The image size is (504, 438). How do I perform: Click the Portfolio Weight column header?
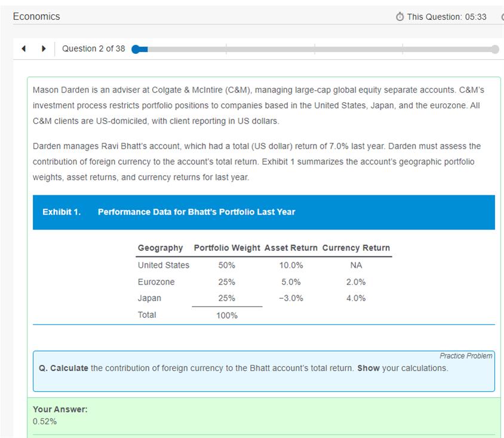pyautogui.click(x=227, y=248)
